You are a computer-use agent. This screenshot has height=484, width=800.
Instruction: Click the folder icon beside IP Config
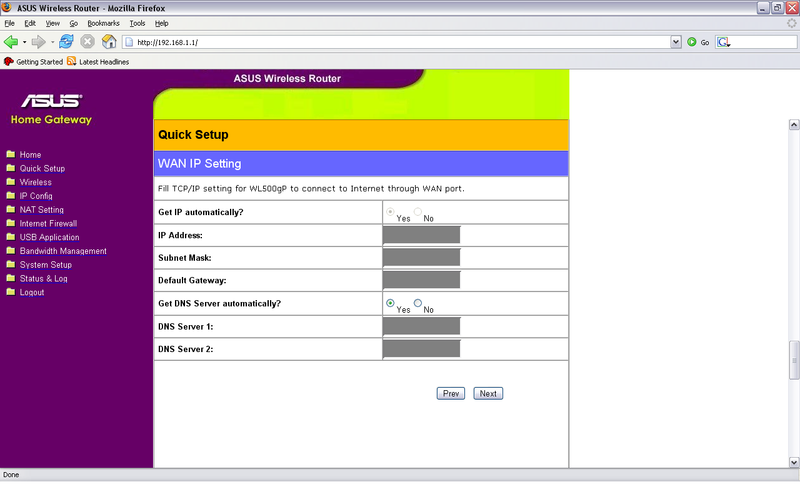click(11, 195)
